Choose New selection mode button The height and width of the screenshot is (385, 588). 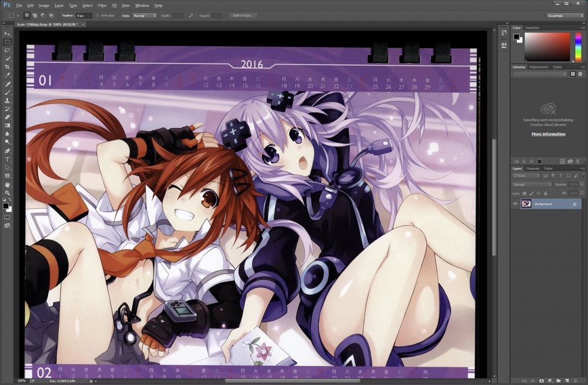click(26, 16)
